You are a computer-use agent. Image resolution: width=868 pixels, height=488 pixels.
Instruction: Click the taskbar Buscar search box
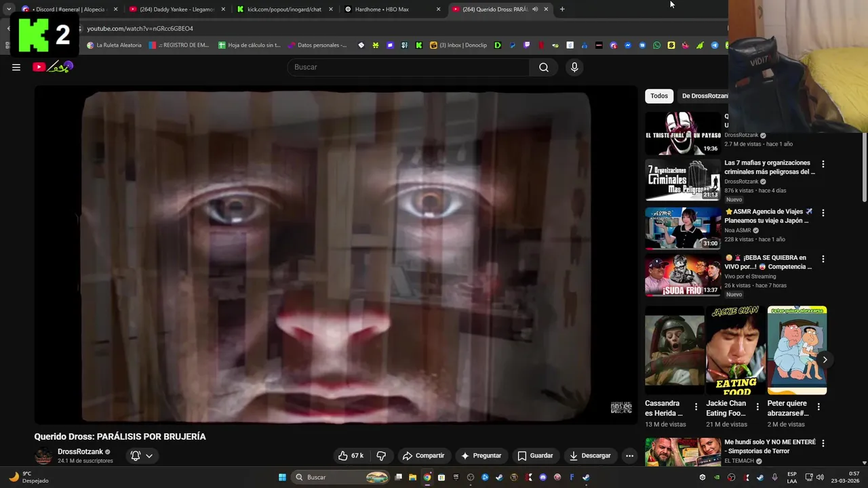(342, 477)
